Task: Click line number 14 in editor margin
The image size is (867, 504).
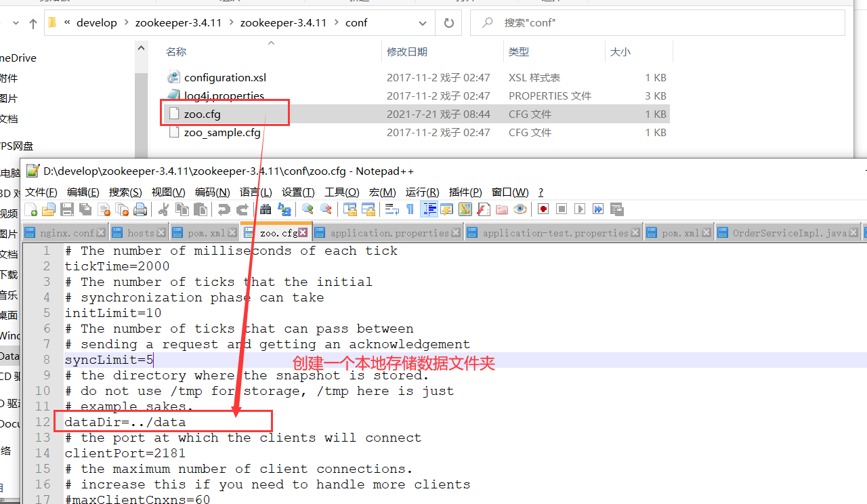Action: click(43, 453)
